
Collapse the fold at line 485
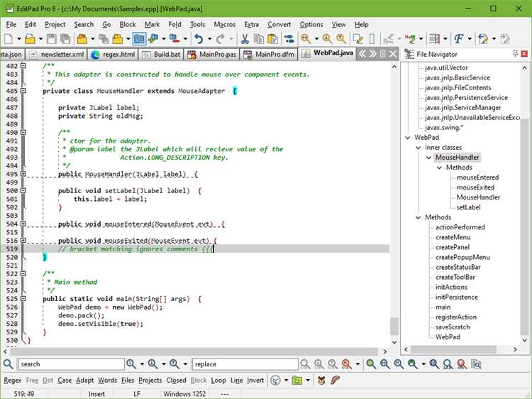pyautogui.click(x=23, y=91)
